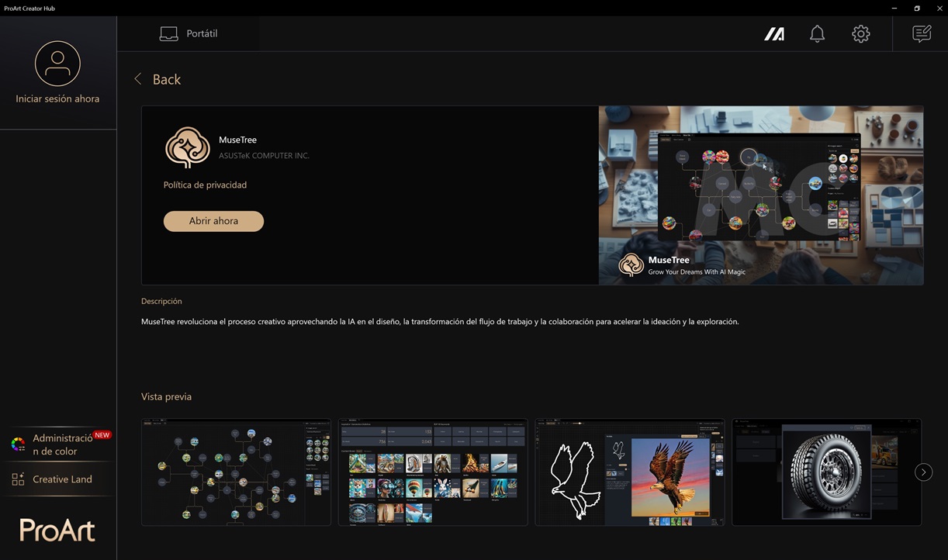948x560 pixels.
Task: Open Administración de color menu item
Action: pyautogui.click(x=62, y=444)
